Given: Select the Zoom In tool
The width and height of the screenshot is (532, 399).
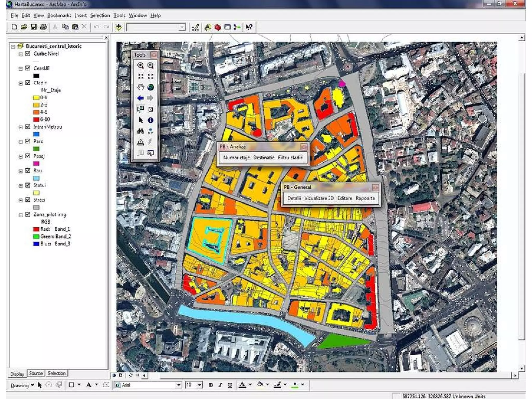Looking at the screenshot, I should tap(141, 65).
